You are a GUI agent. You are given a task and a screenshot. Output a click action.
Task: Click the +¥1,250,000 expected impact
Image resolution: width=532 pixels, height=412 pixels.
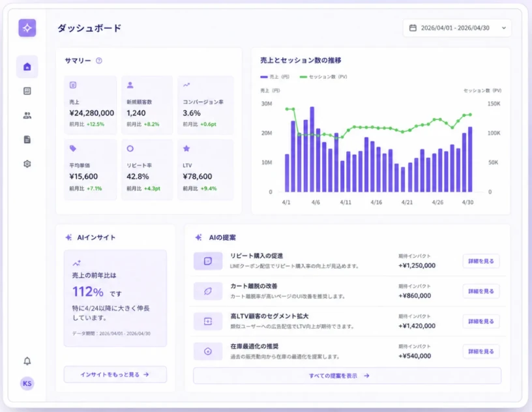417,265
